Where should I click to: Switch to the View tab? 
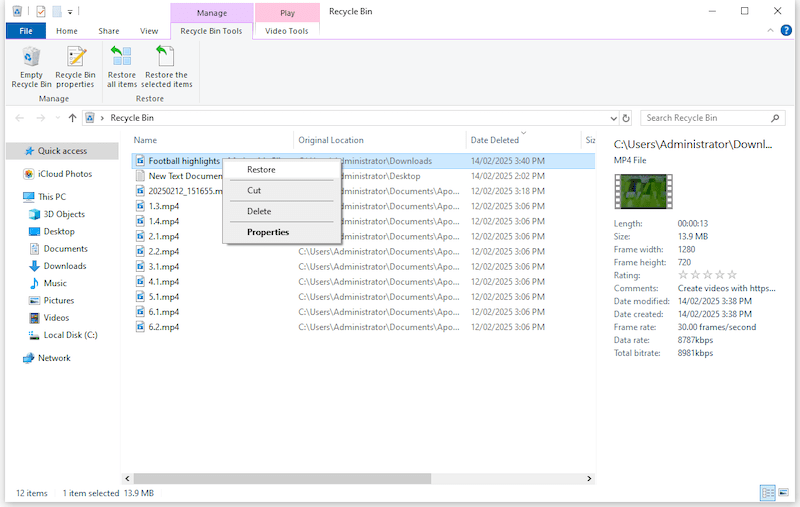[149, 31]
